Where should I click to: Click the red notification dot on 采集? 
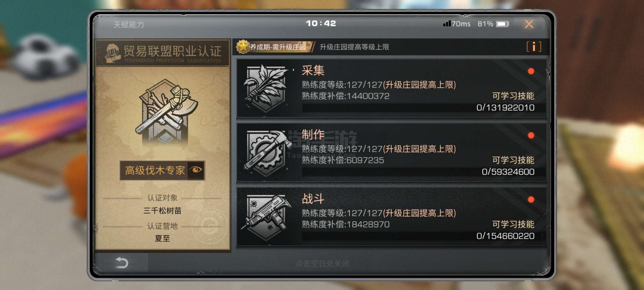531,71
